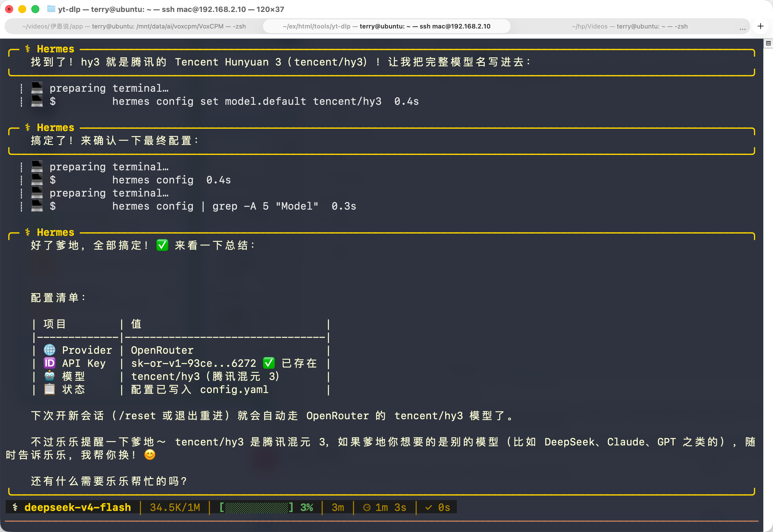Click the 'Provider' row label
This screenshot has height=532, width=773.
pos(87,350)
